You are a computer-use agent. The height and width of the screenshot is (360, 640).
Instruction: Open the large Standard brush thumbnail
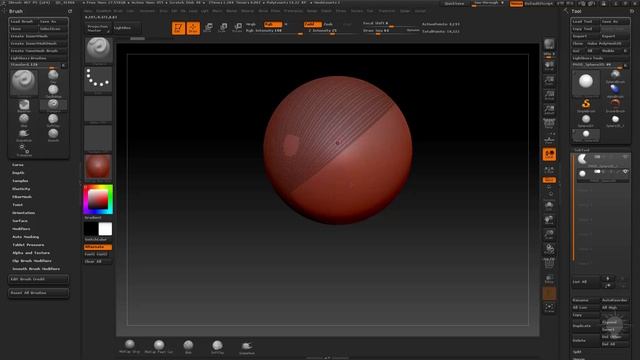(x=24, y=83)
